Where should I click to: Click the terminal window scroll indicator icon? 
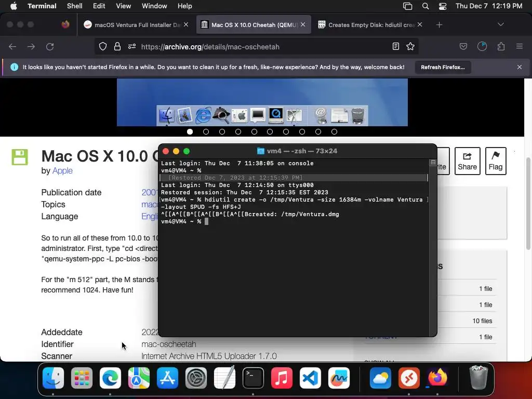coord(433,163)
